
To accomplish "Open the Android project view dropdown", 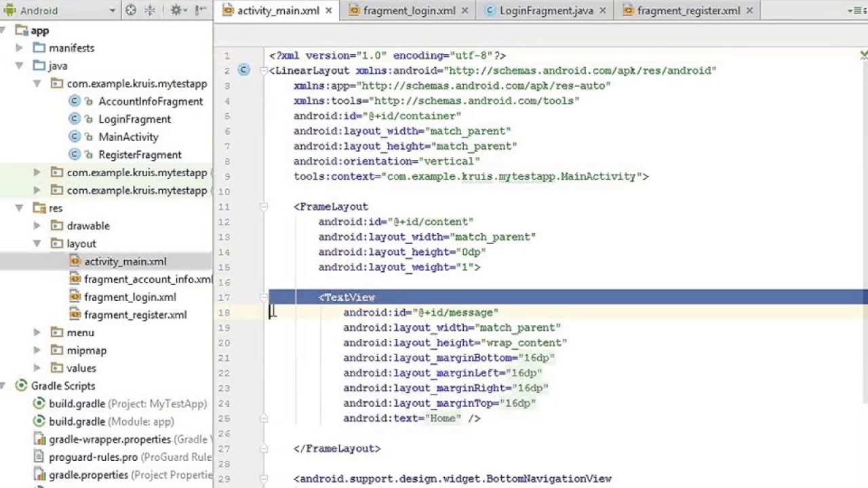I will point(60,10).
